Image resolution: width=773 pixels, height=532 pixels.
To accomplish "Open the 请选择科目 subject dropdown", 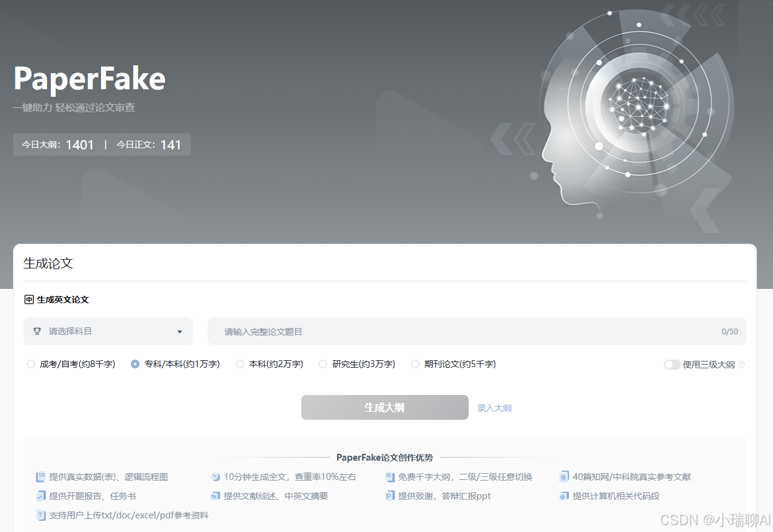I will (x=108, y=331).
